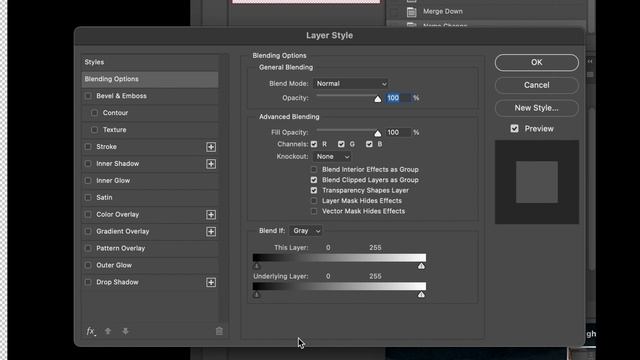Click the Layer Style dialog title bar

tap(329, 36)
